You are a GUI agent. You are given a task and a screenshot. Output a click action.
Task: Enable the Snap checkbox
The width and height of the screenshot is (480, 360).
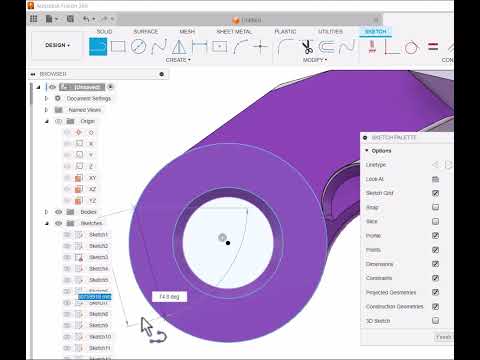(435, 207)
